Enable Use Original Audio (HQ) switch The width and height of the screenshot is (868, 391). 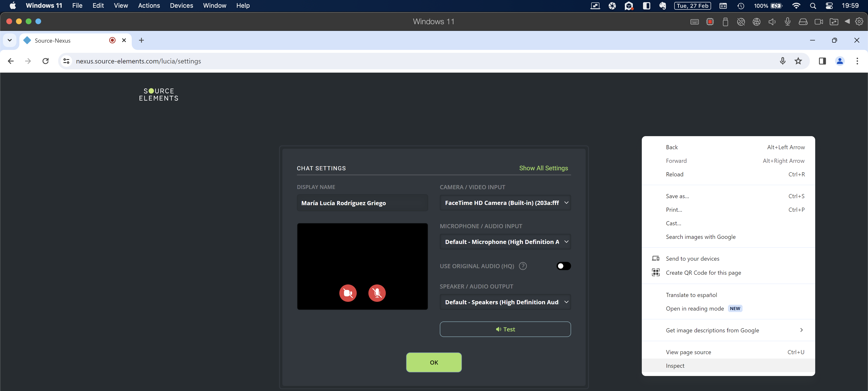click(563, 266)
